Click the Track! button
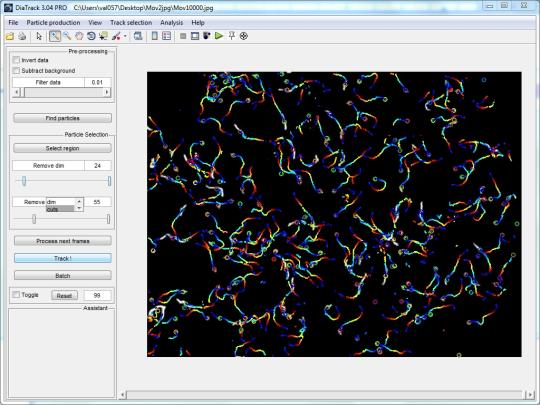Viewport: 540px width, 405px height. [x=62, y=258]
